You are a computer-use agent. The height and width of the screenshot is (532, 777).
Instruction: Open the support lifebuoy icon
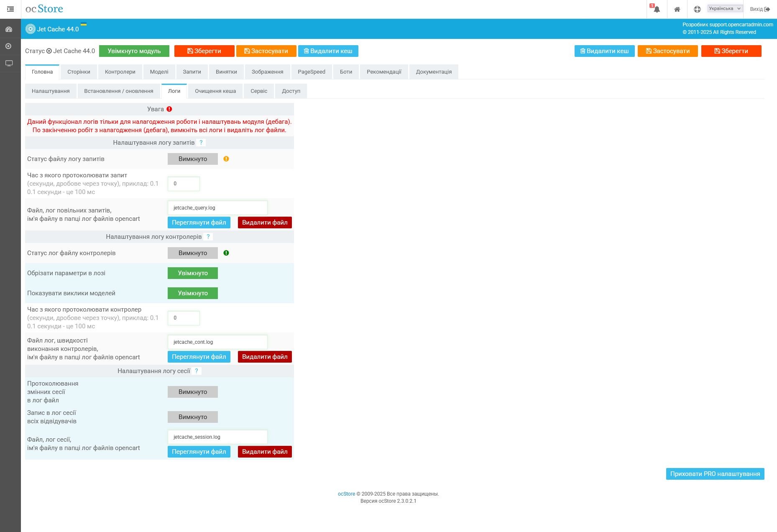click(697, 9)
